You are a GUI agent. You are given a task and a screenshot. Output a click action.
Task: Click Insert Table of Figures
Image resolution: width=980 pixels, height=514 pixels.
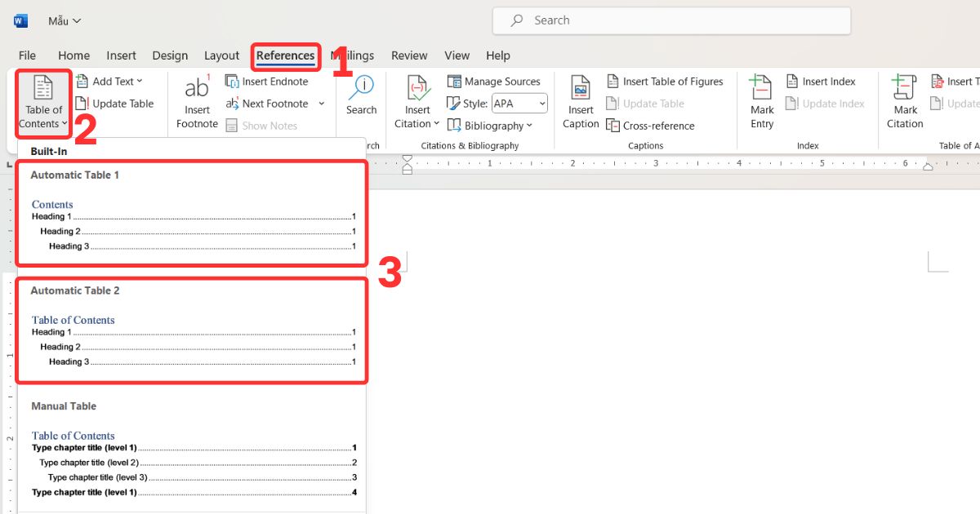(665, 82)
